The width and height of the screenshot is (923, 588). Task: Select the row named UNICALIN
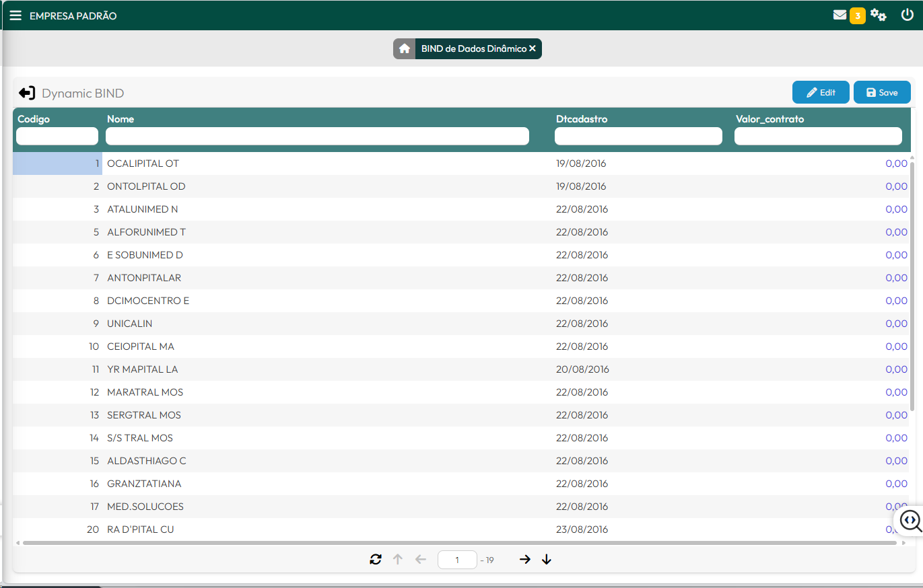130,324
